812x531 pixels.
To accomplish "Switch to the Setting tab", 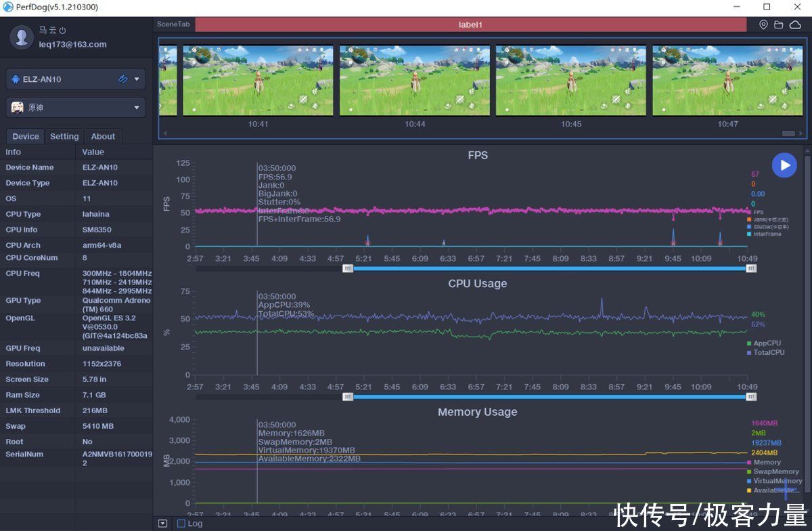I will (64, 136).
